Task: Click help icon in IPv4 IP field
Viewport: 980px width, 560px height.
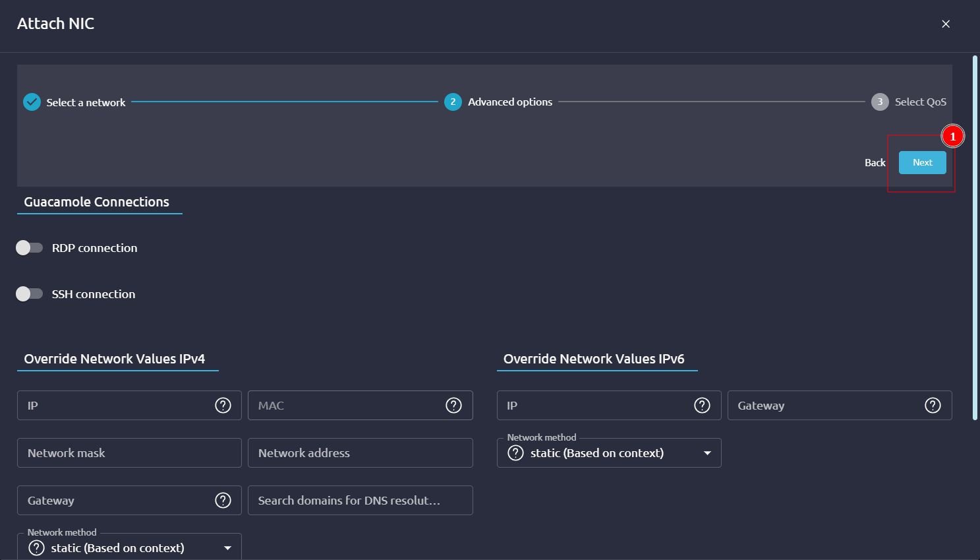Action: tap(223, 406)
